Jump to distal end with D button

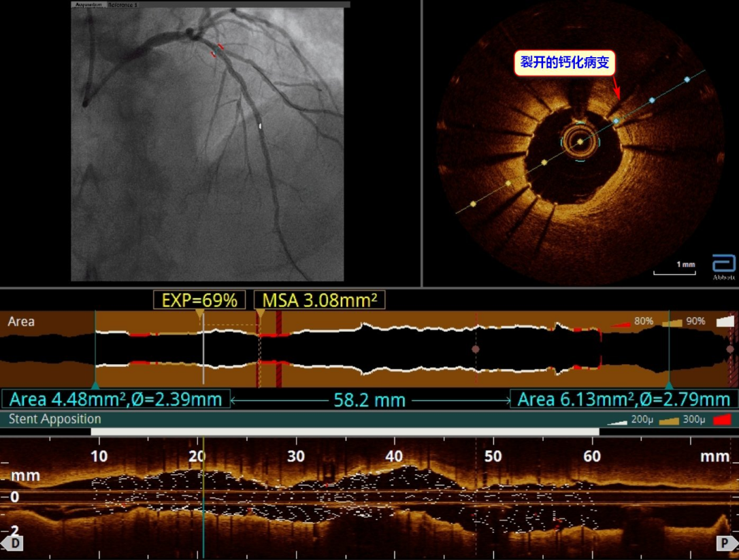pyautogui.click(x=12, y=542)
